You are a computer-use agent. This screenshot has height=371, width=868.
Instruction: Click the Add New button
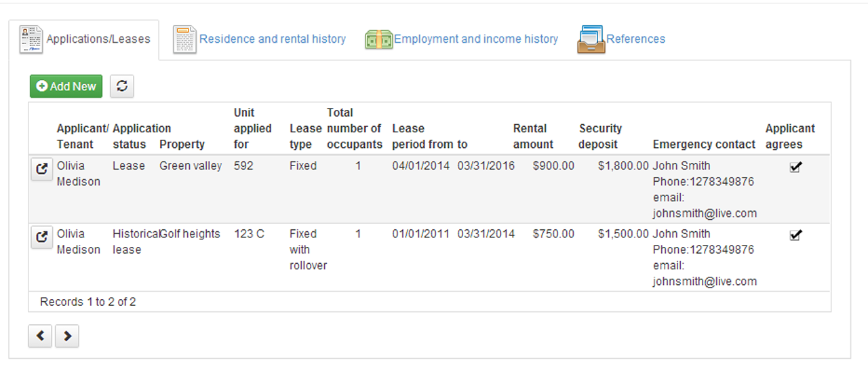tap(66, 86)
